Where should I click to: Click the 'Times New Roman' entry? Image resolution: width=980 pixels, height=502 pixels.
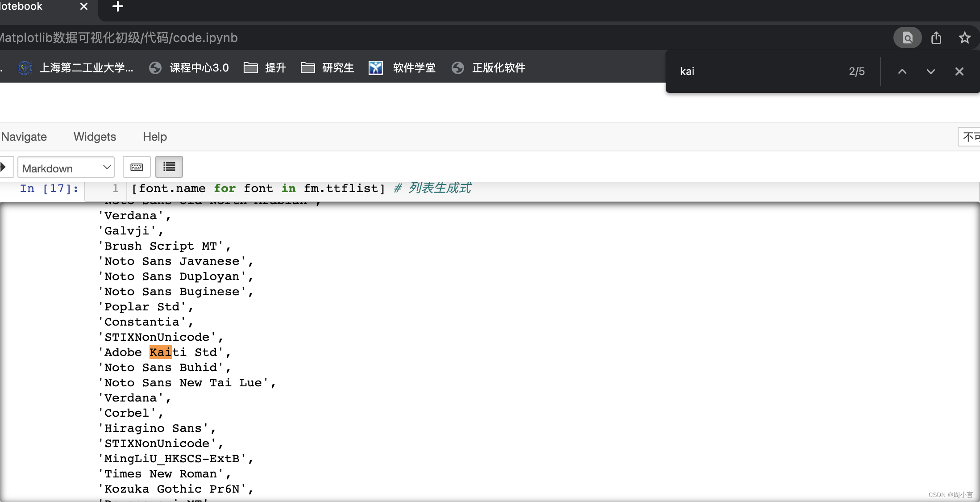pyautogui.click(x=164, y=474)
